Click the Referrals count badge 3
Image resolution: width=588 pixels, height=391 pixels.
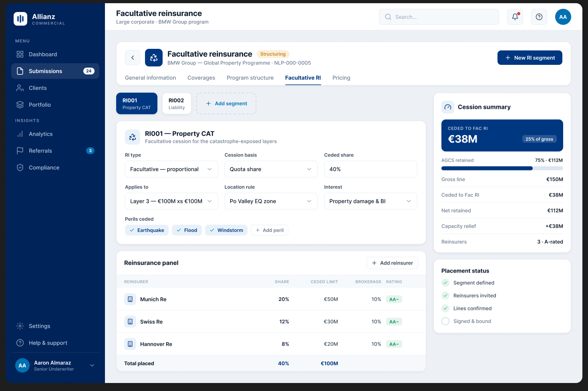[x=91, y=151]
